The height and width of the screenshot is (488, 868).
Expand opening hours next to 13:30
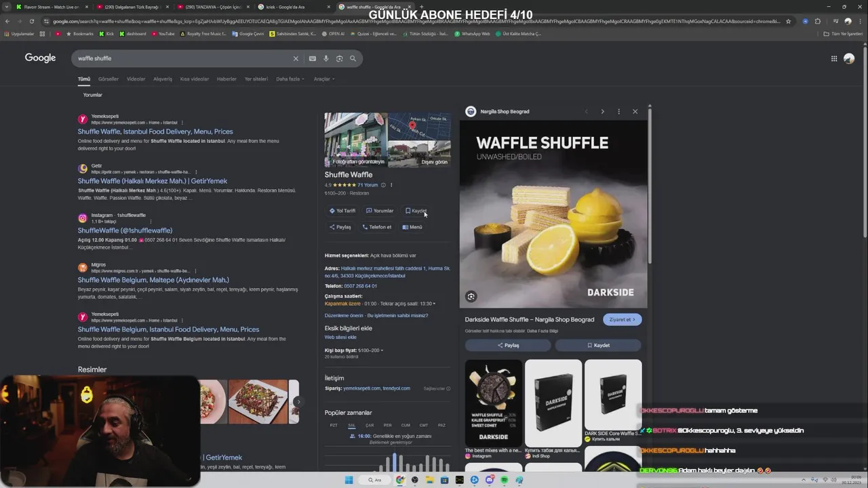[x=434, y=304]
